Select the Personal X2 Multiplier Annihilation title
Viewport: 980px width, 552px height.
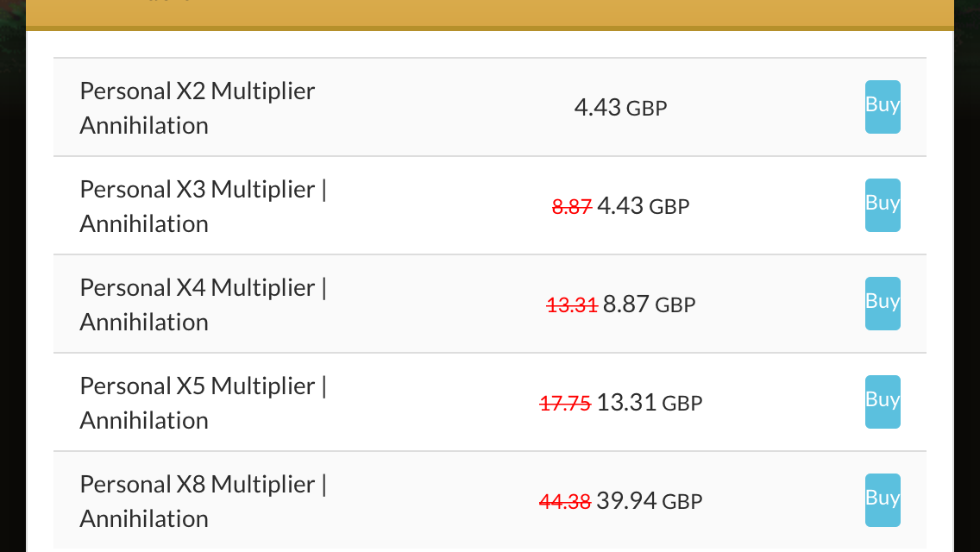197,108
